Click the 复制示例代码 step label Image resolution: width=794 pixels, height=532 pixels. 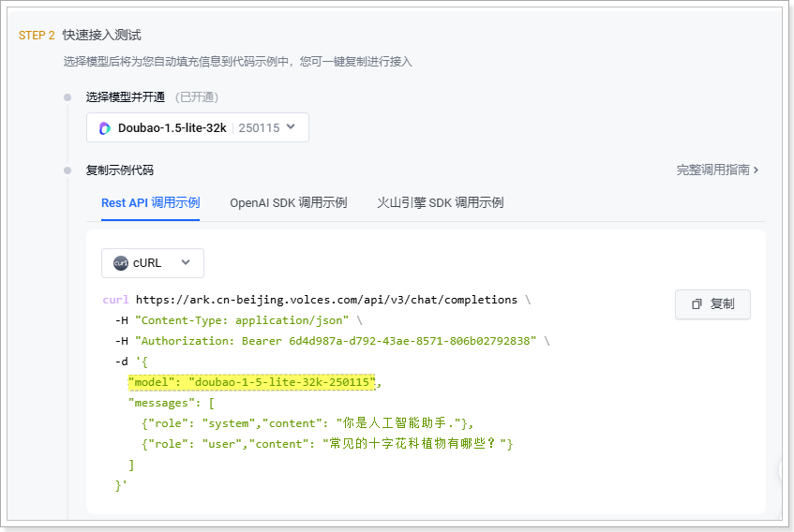click(119, 170)
